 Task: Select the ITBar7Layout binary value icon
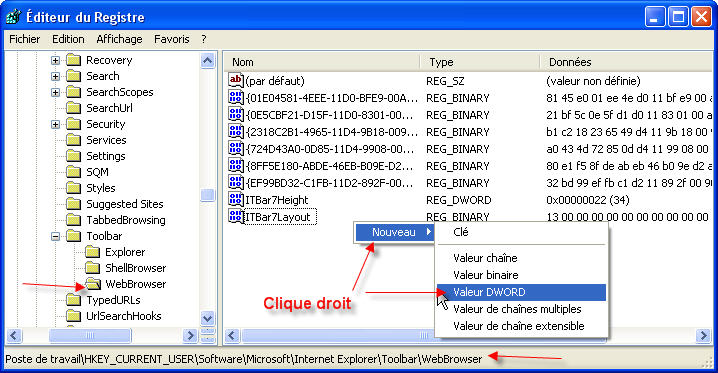click(x=235, y=216)
